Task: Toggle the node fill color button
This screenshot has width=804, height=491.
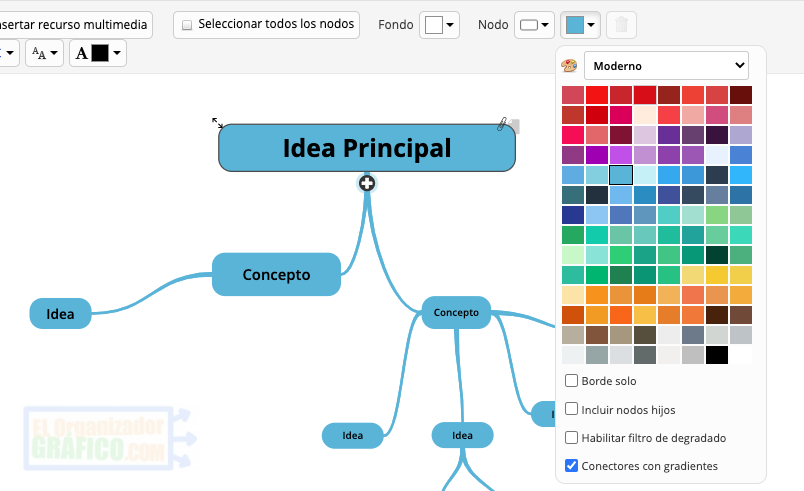Action: (581, 25)
